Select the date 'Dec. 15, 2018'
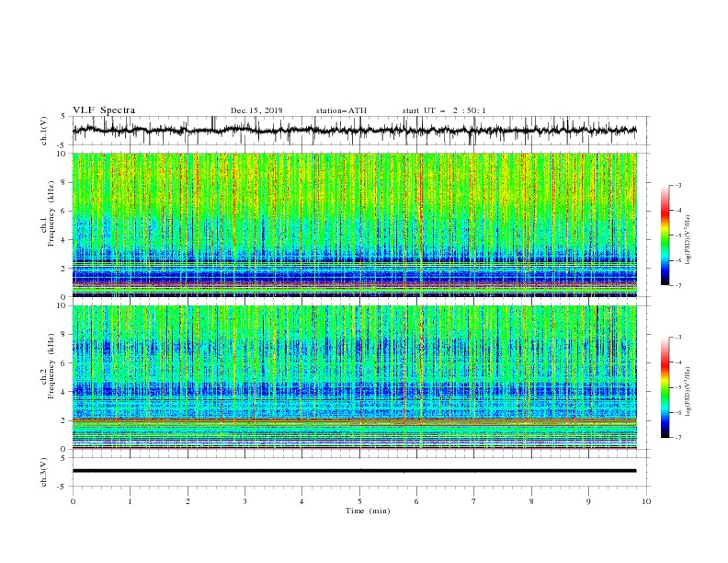Viewport: 728px width, 563px height. (x=256, y=110)
